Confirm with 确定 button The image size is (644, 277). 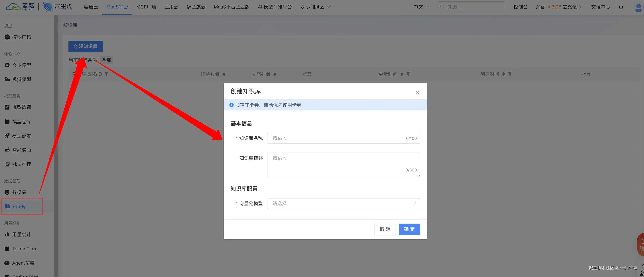[x=409, y=229]
